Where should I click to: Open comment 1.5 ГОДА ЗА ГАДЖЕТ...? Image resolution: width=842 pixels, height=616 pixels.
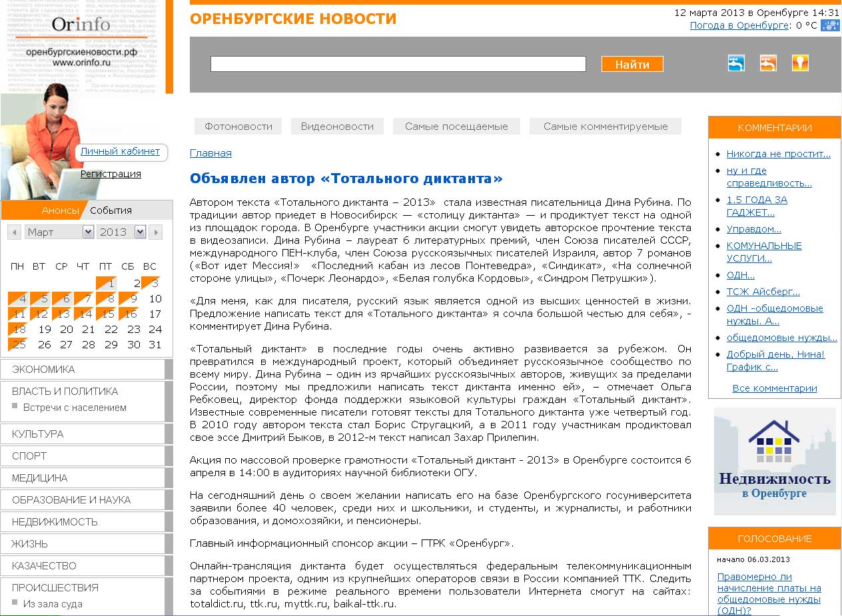click(757, 206)
